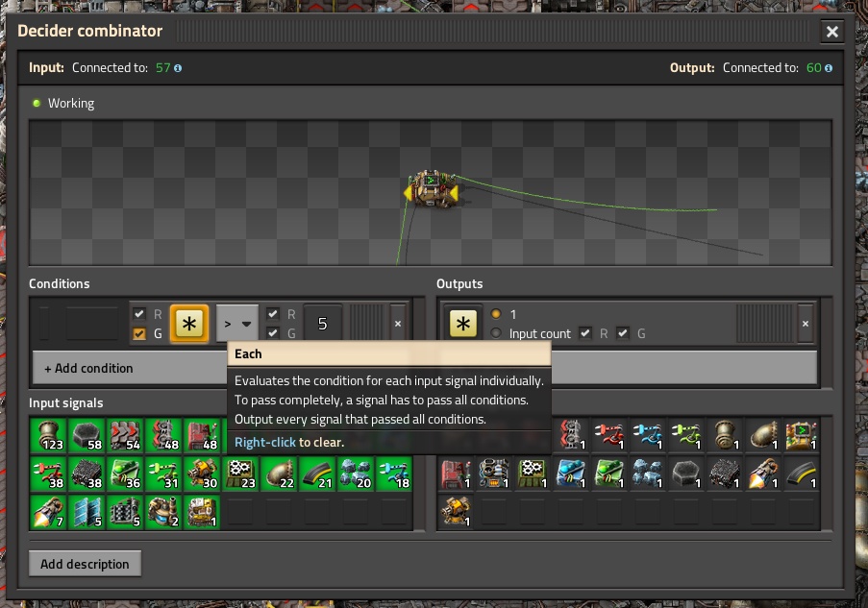The image size is (868, 608).
Task: Toggle the output R wire checkbox
Action: click(585, 333)
